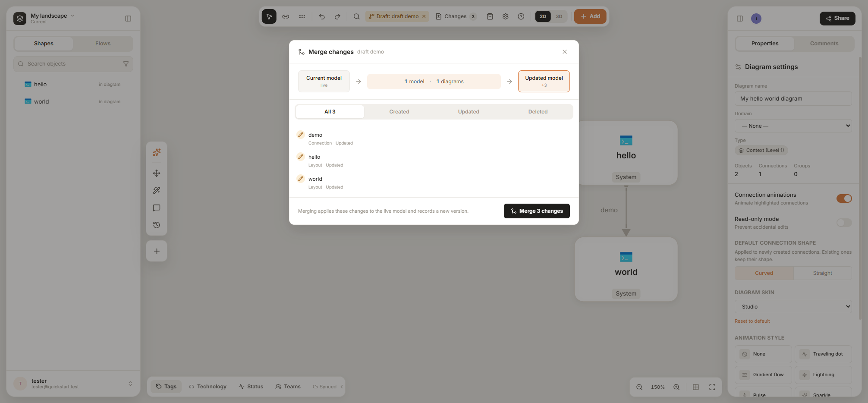
Task: Expand the My landscape selector
Action: 53,16
